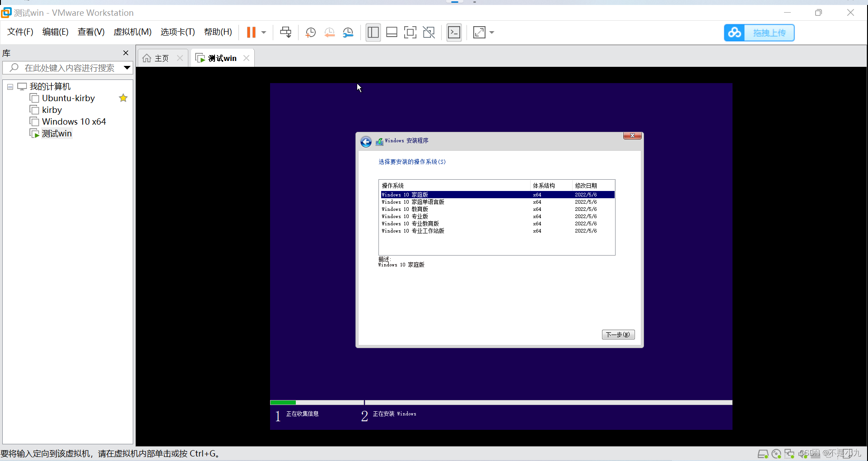868x461 pixels.
Task: Select Windows 10 x64 in the library
Action: 74,121
